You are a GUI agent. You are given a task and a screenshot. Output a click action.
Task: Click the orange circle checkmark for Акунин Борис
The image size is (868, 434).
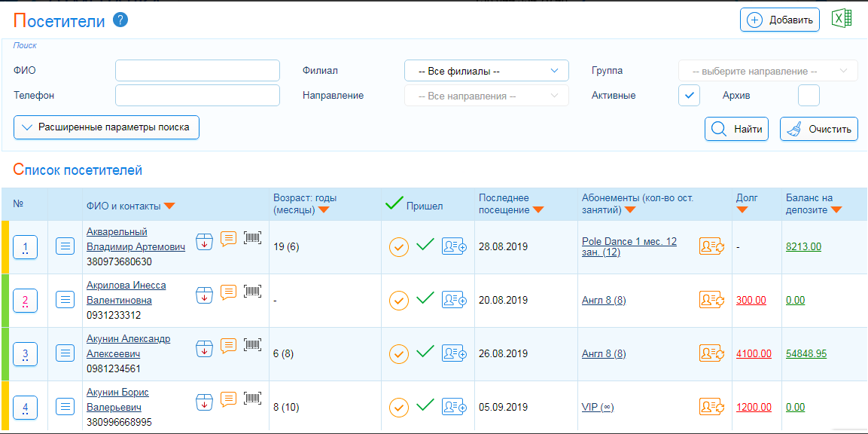[399, 407]
